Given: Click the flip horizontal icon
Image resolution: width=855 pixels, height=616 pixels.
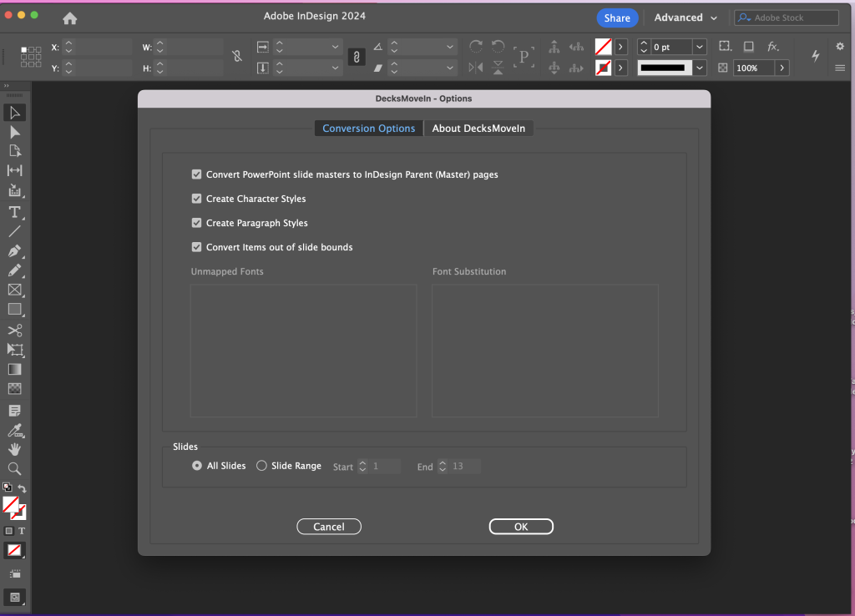Looking at the screenshot, I should 475,68.
